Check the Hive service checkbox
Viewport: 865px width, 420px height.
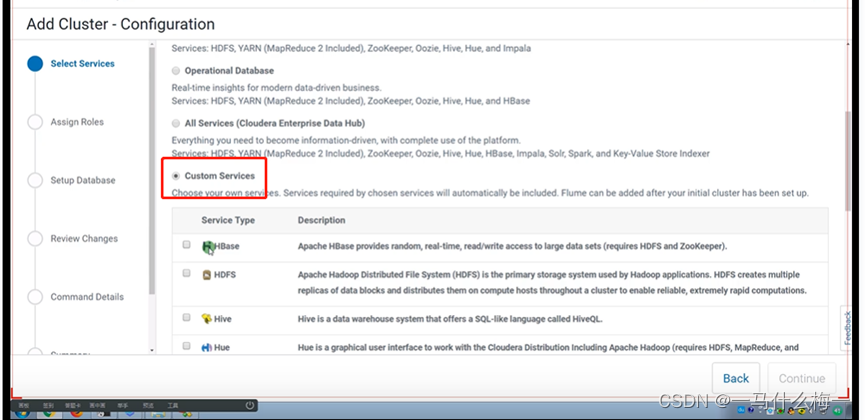pyautogui.click(x=186, y=317)
